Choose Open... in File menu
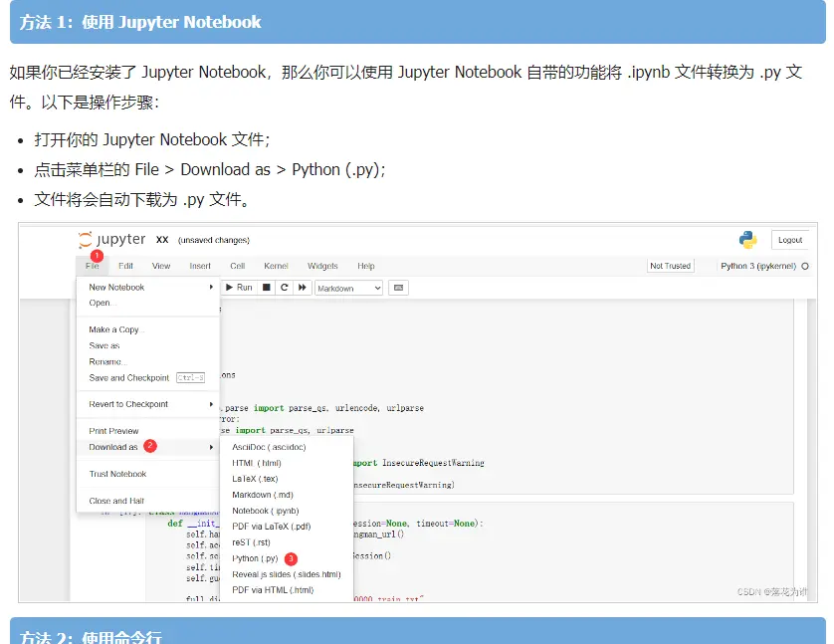Image resolution: width=834 pixels, height=644 pixels. pyautogui.click(x=148, y=304)
